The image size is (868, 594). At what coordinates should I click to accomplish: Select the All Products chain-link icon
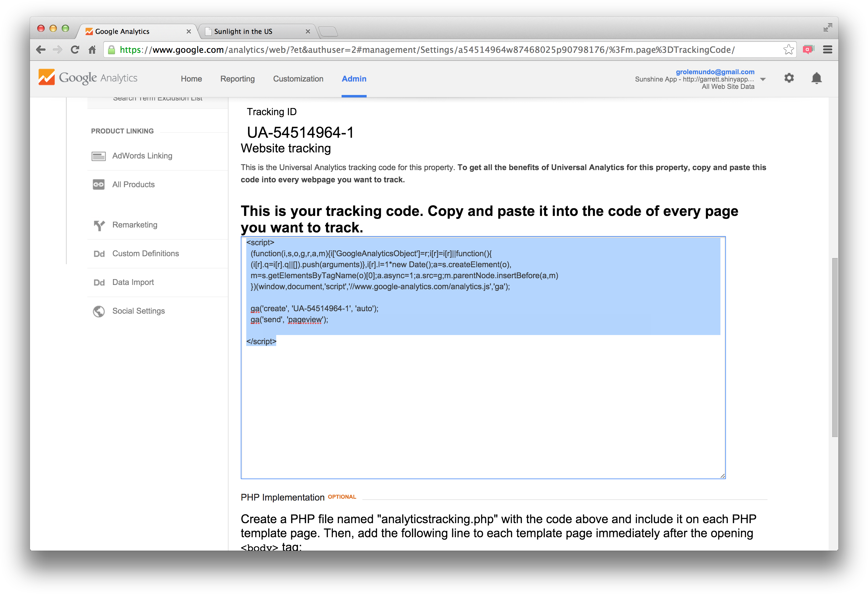pos(98,184)
